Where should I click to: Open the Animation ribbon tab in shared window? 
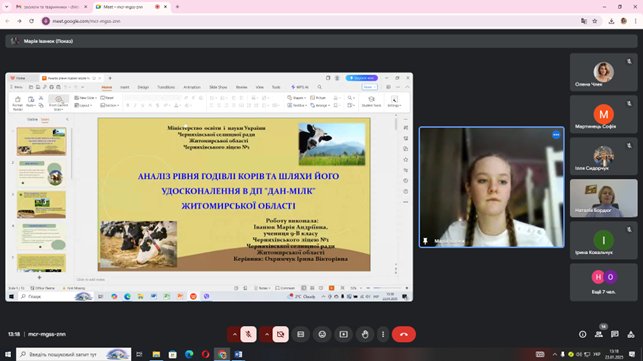(x=192, y=87)
